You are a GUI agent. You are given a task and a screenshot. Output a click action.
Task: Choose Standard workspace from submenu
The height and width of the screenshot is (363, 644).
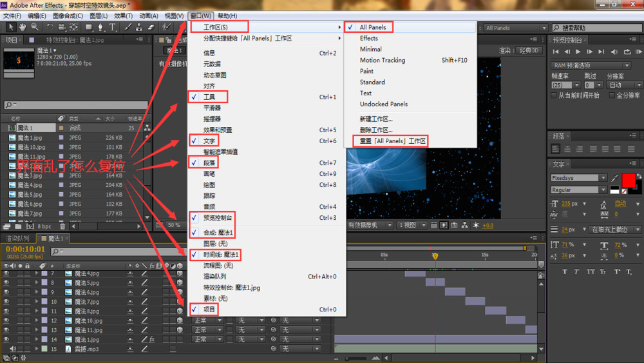(372, 83)
